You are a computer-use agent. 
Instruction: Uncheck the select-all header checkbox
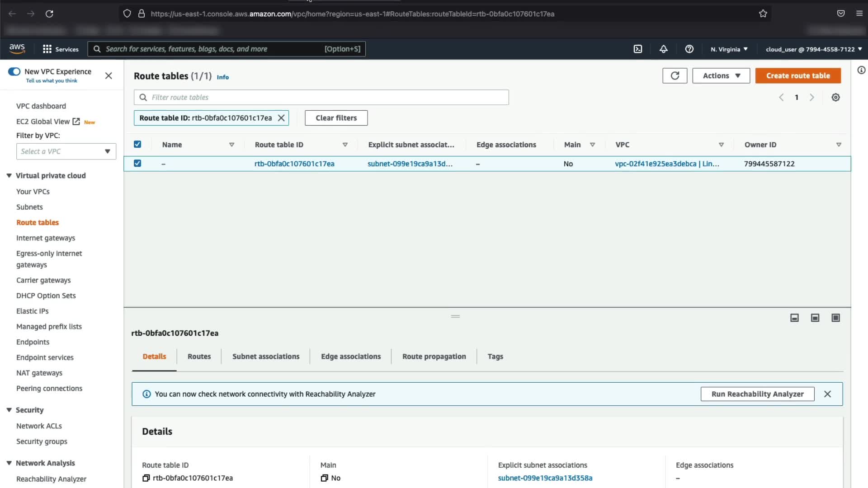pyautogui.click(x=137, y=145)
